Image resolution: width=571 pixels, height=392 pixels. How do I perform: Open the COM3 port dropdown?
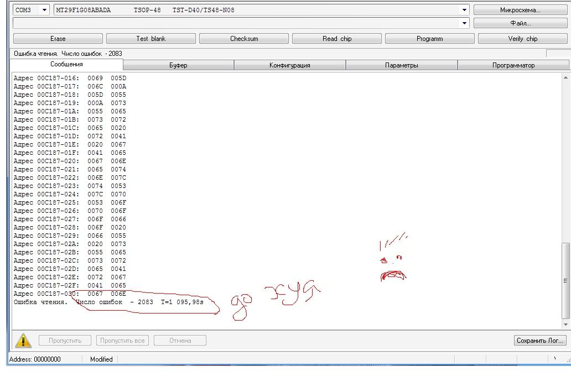44,10
